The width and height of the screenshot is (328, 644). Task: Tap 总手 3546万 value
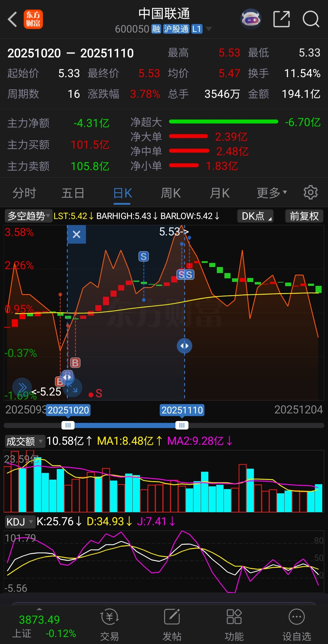click(222, 94)
